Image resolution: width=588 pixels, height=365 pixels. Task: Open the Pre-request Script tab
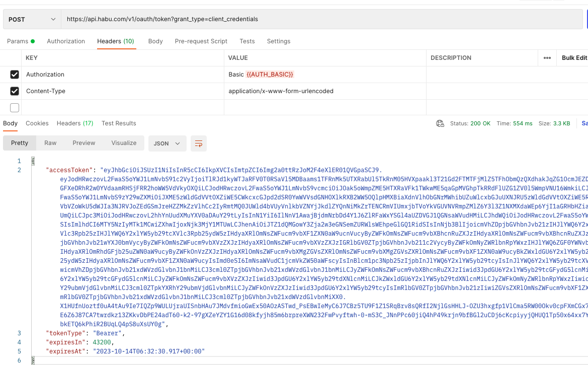201,41
